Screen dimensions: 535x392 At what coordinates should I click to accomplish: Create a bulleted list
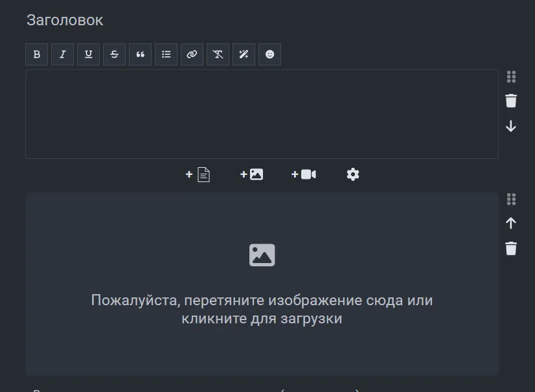pos(166,54)
